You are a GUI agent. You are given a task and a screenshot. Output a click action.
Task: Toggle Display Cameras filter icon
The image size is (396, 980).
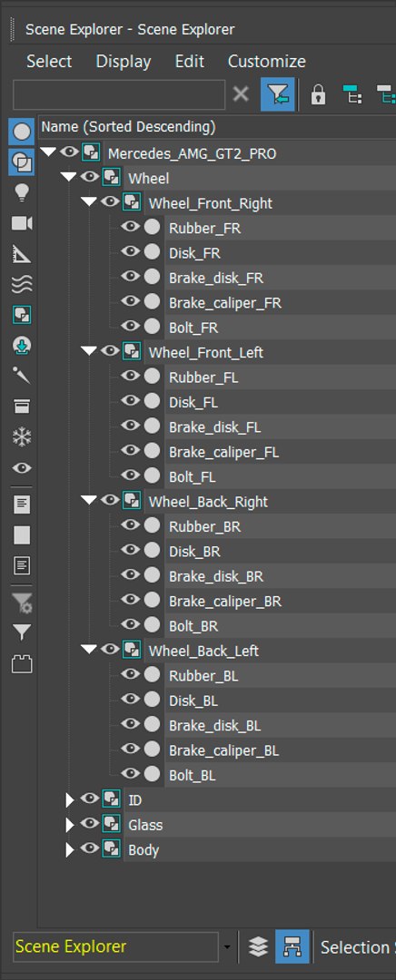point(22,224)
